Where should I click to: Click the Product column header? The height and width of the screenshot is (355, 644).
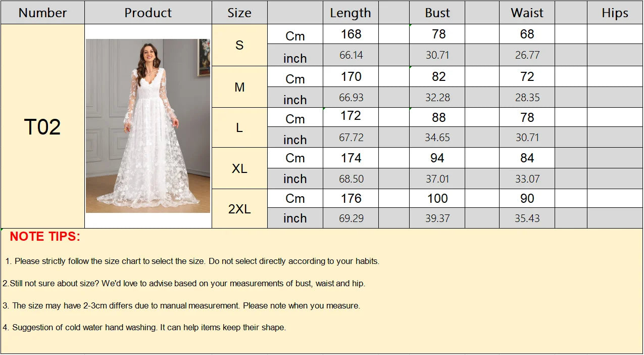148,13
